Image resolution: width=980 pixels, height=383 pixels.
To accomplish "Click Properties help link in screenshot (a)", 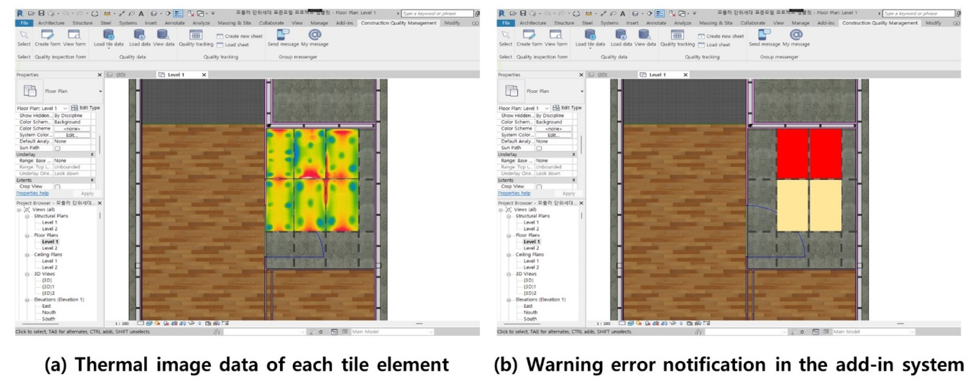I will 32,193.
